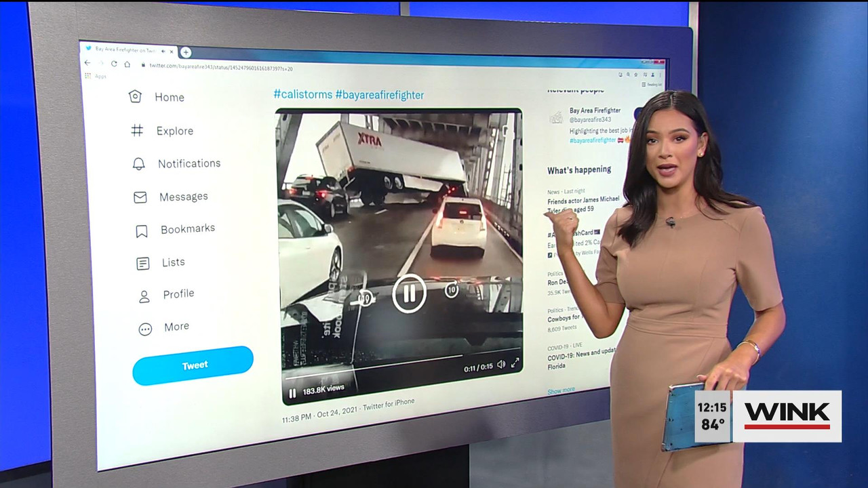Reload the page with refresh icon
This screenshot has width=868, height=488.
tap(113, 64)
